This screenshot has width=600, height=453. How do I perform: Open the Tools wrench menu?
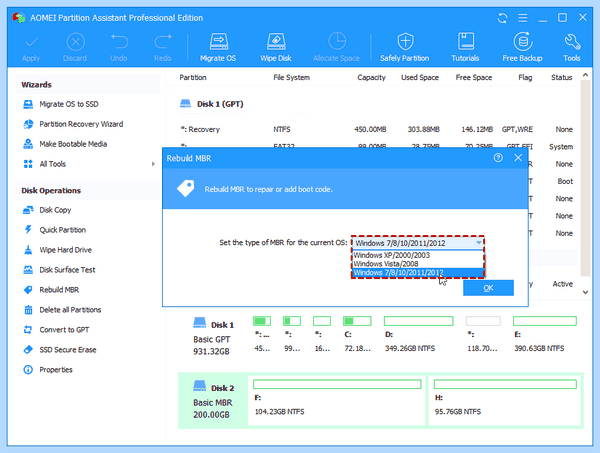[572, 48]
